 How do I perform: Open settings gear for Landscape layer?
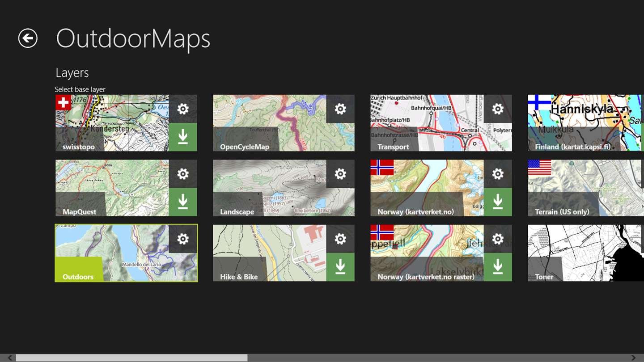point(340,174)
